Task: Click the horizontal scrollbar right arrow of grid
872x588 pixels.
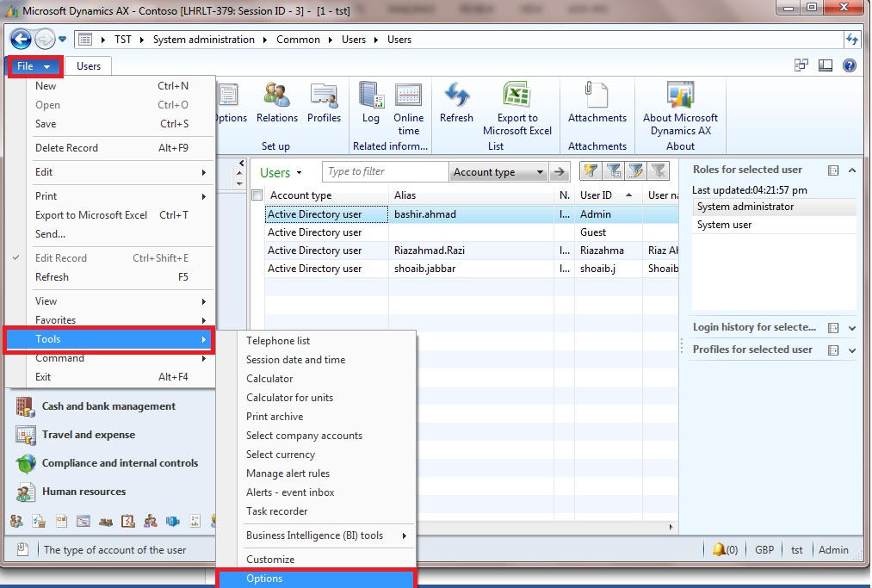Action: pyautogui.click(x=671, y=527)
